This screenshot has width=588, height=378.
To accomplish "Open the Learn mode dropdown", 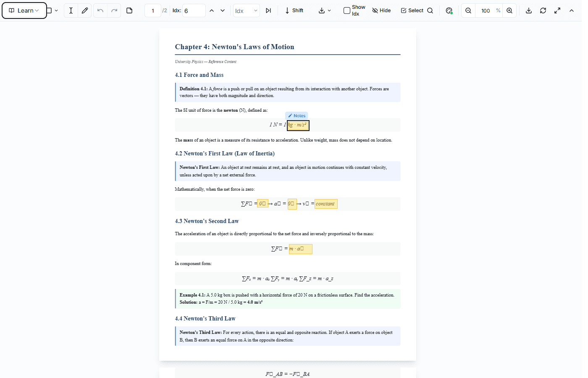I will tap(24, 10).
